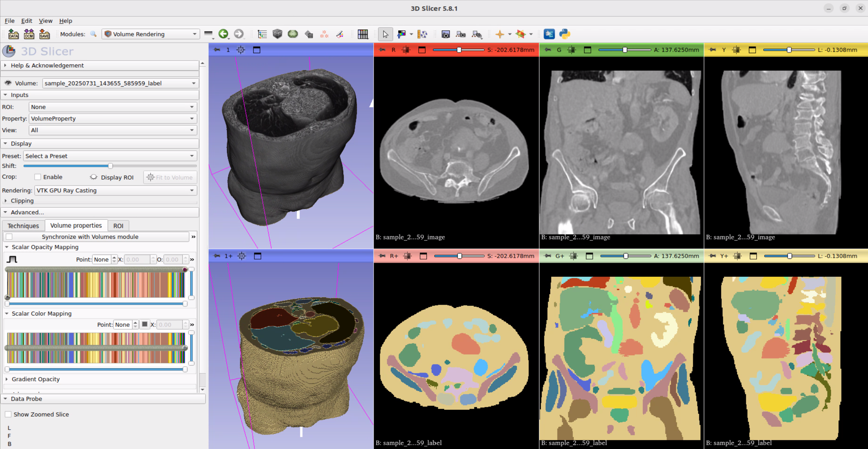This screenshot has width=868, height=449.
Task: Click the Save scene icon
Action: click(x=44, y=34)
